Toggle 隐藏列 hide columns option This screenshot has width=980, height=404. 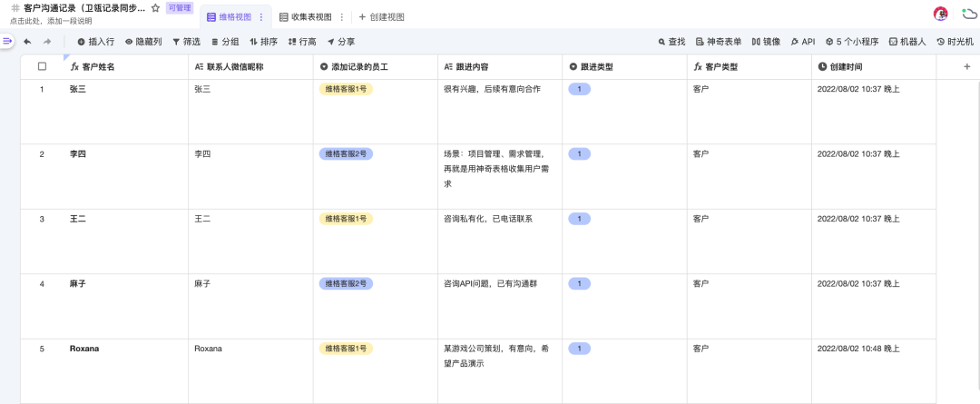point(143,42)
